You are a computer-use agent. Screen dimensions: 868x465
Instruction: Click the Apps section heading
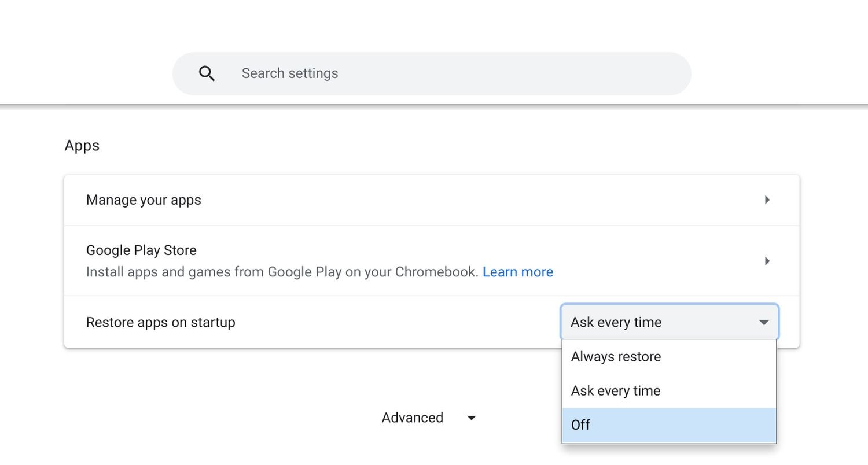[82, 146]
